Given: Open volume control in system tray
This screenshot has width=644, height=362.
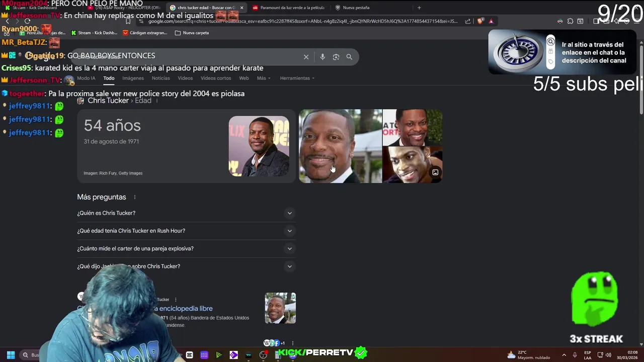Looking at the screenshot, I should pos(608,355).
